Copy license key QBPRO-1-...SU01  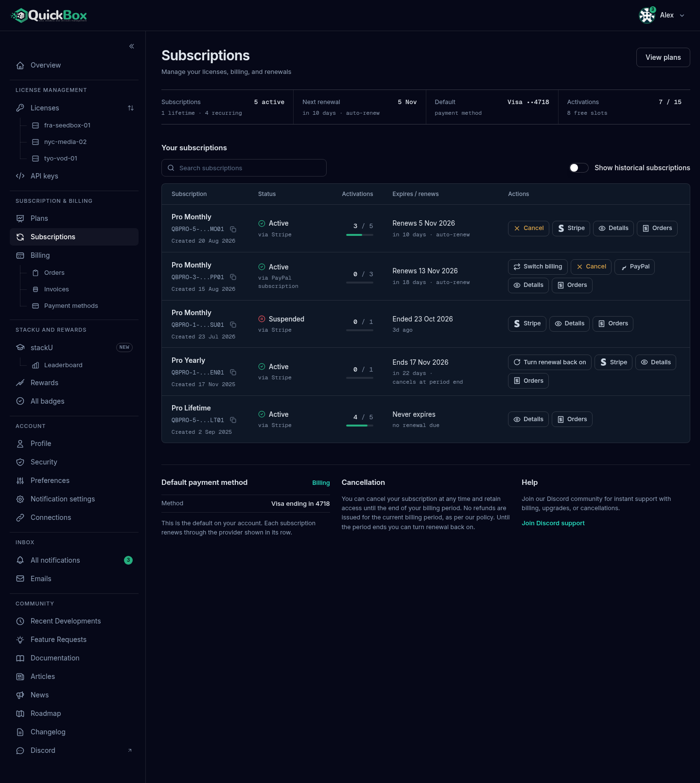tap(233, 325)
